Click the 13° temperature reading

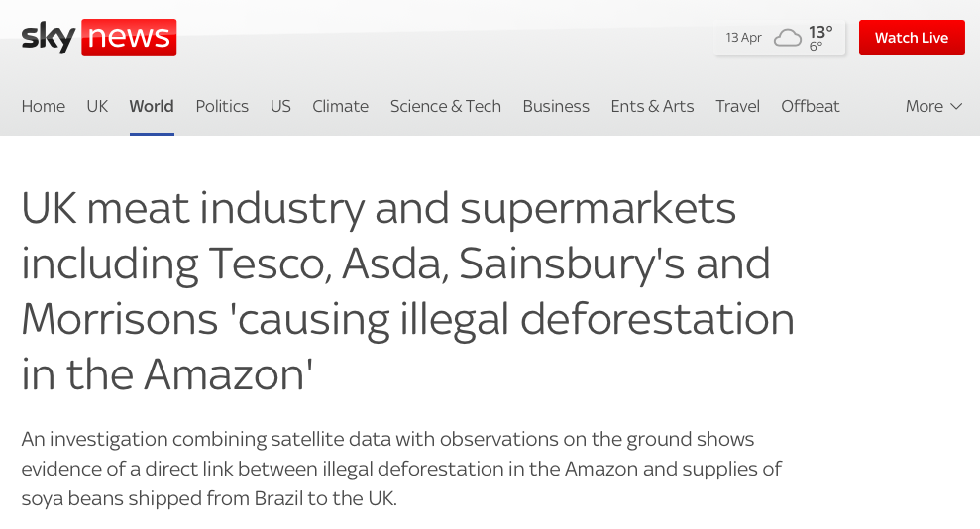(x=820, y=32)
